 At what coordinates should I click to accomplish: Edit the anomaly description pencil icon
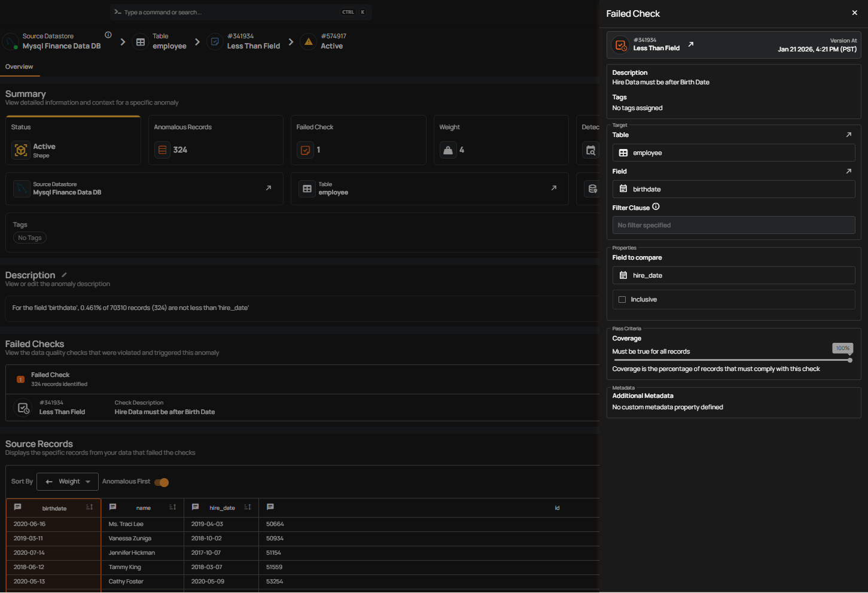(64, 275)
